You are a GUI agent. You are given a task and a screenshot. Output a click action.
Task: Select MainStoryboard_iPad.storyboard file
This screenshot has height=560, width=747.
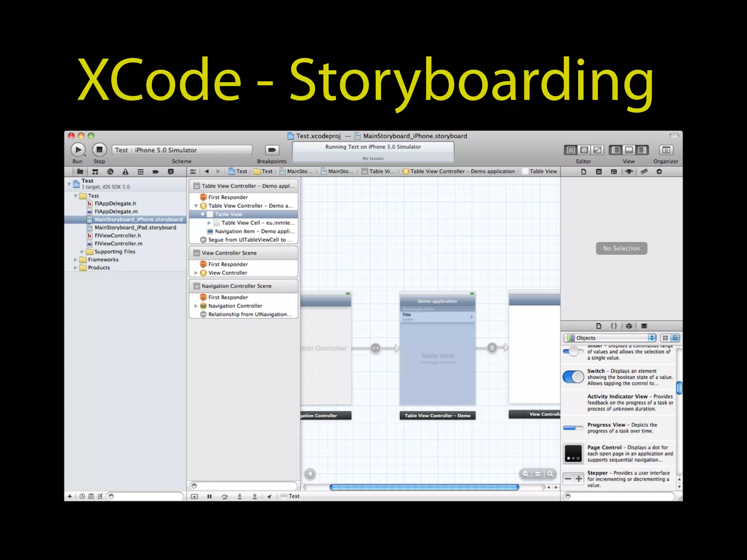tap(135, 227)
